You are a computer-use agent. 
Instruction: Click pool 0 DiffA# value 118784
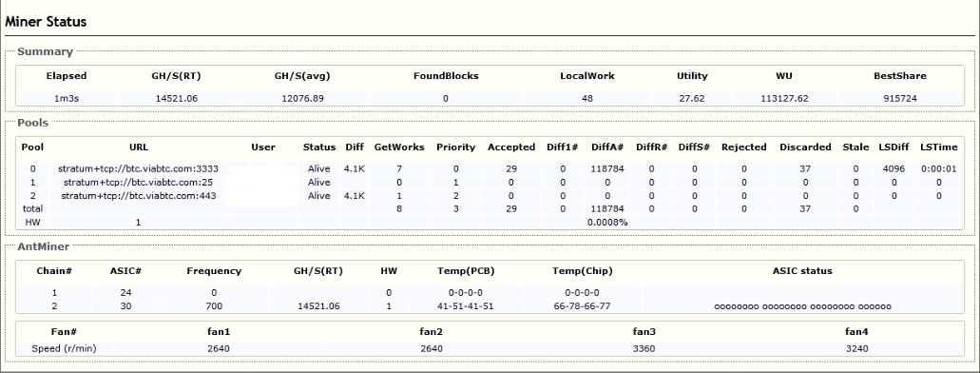click(x=607, y=169)
